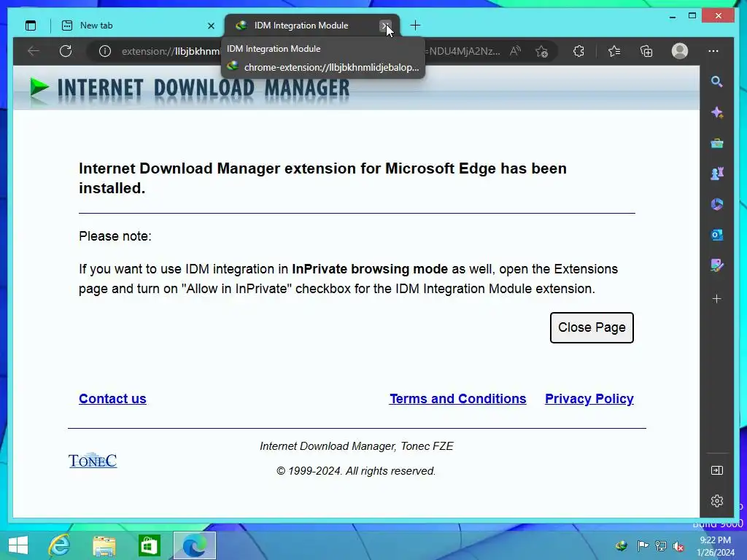Image resolution: width=747 pixels, height=560 pixels.
Task: Open clock showing 9:22 PM
Action: [716, 546]
